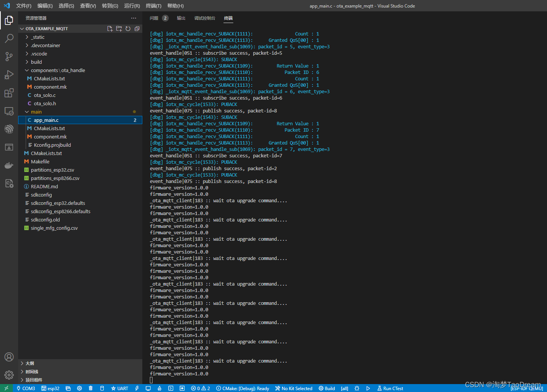Open the 运行(R) menu
547x392 pixels.
pos(132,6)
